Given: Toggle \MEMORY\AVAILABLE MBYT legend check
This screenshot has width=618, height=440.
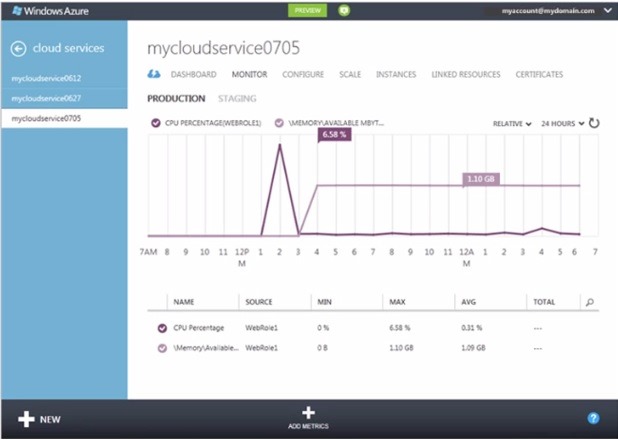Looking at the screenshot, I should [x=279, y=123].
